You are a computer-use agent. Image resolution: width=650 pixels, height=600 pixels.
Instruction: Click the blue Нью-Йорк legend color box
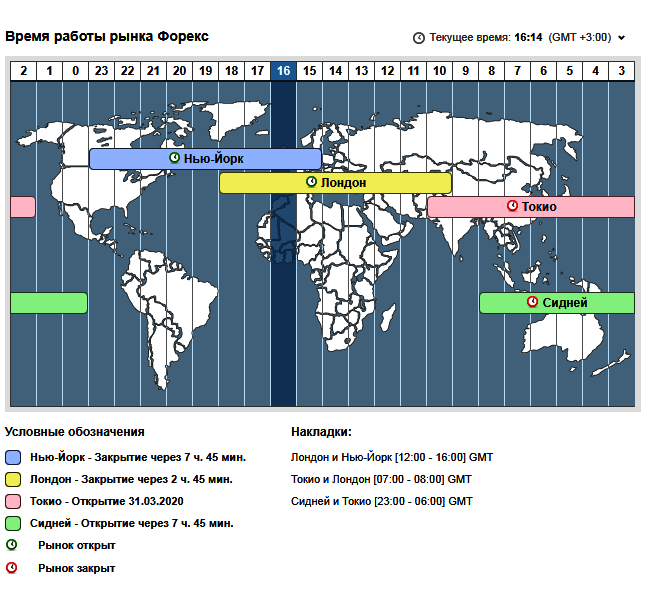click(x=13, y=457)
